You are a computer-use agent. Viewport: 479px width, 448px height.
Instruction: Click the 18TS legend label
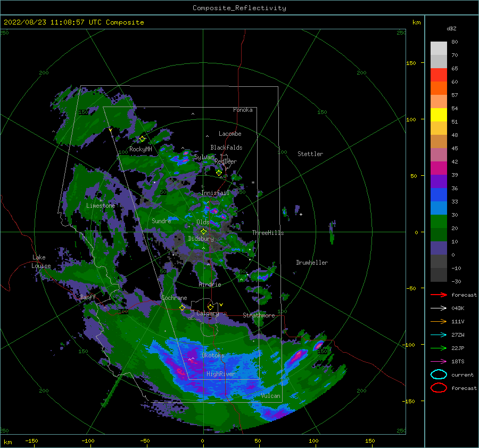458,362
